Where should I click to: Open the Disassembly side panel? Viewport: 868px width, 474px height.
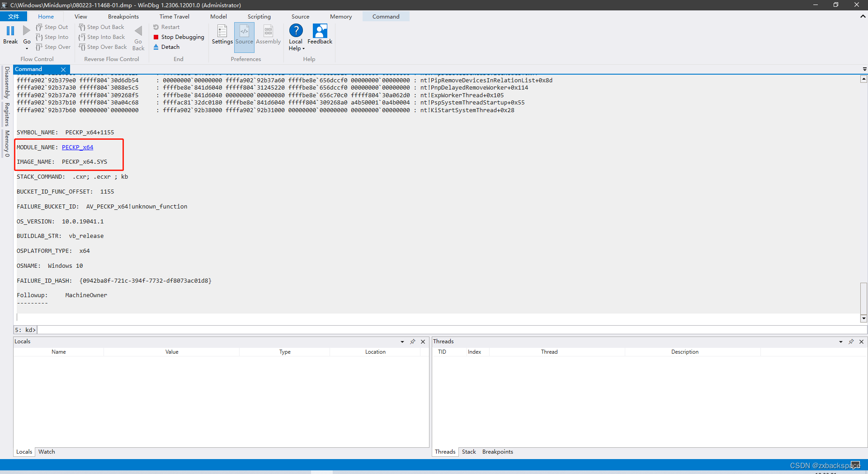point(7,83)
